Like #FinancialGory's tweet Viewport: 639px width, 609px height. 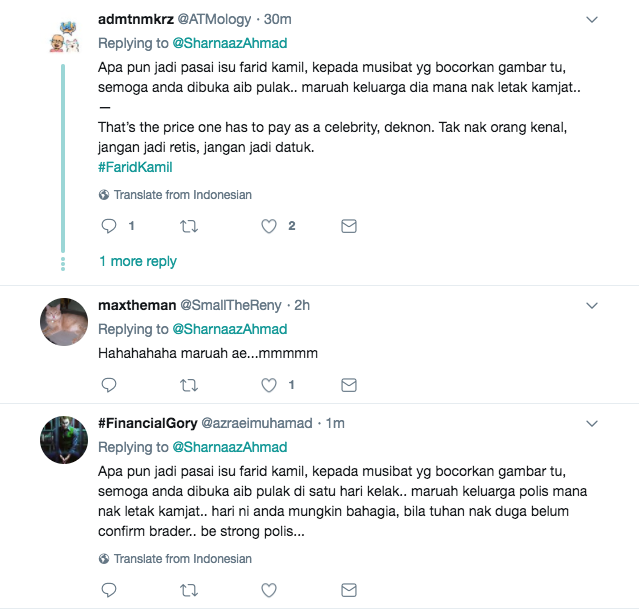(268, 590)
